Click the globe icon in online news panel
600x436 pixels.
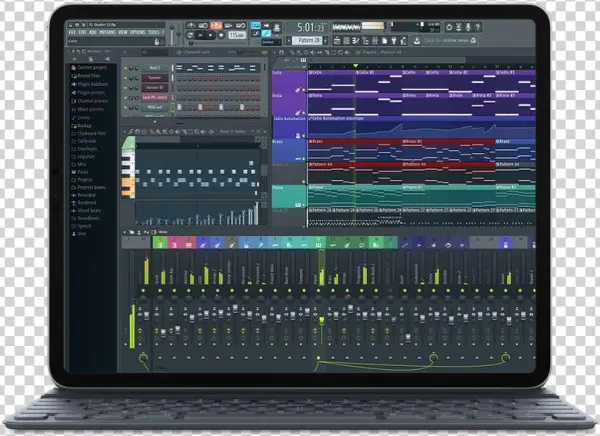pos(473,40)
